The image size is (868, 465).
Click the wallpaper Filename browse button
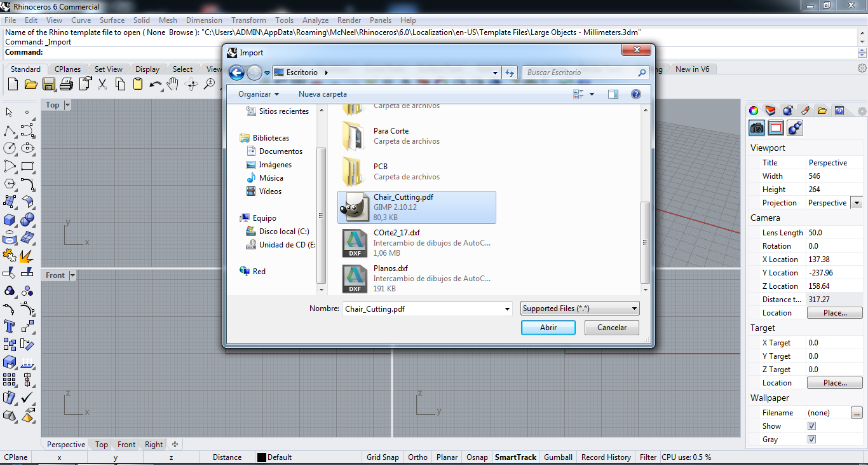pos(857,413)
